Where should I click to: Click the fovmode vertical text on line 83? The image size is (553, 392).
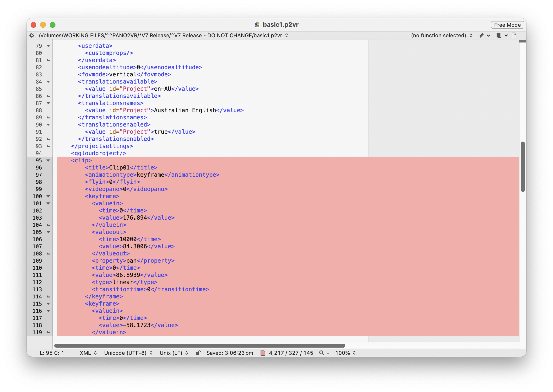(x=123, y=74)
